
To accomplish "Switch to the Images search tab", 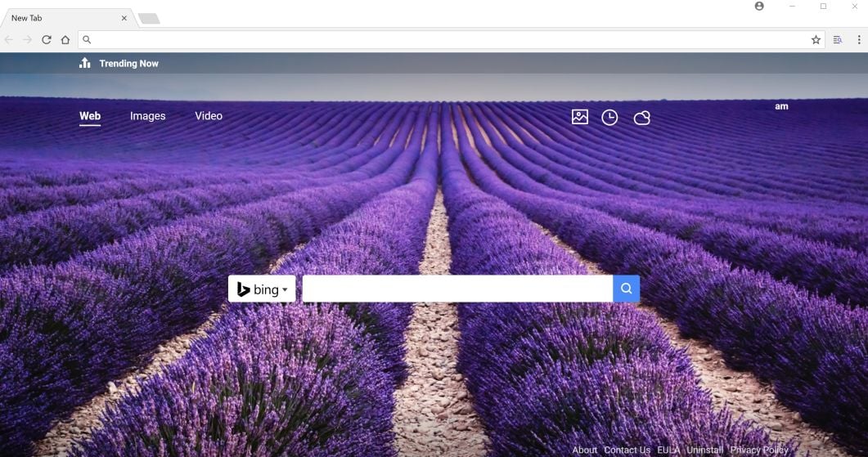I will pyautogui.click(x=147, y=116).
